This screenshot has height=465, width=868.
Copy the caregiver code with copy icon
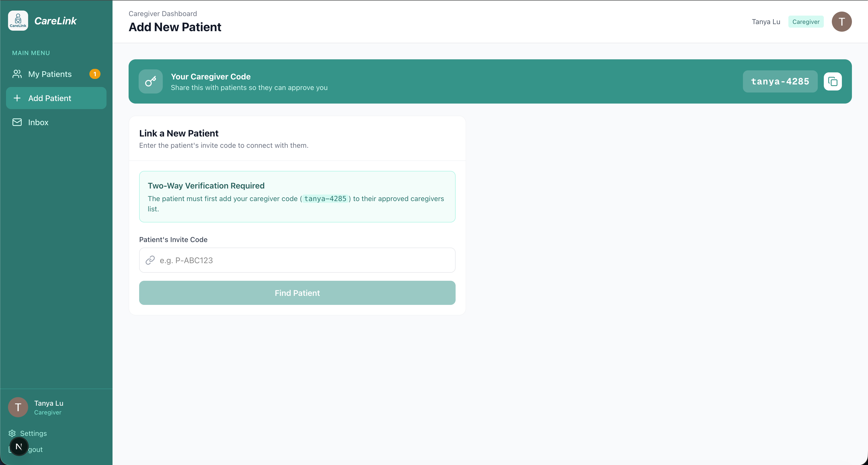click(x=833, y=82)
